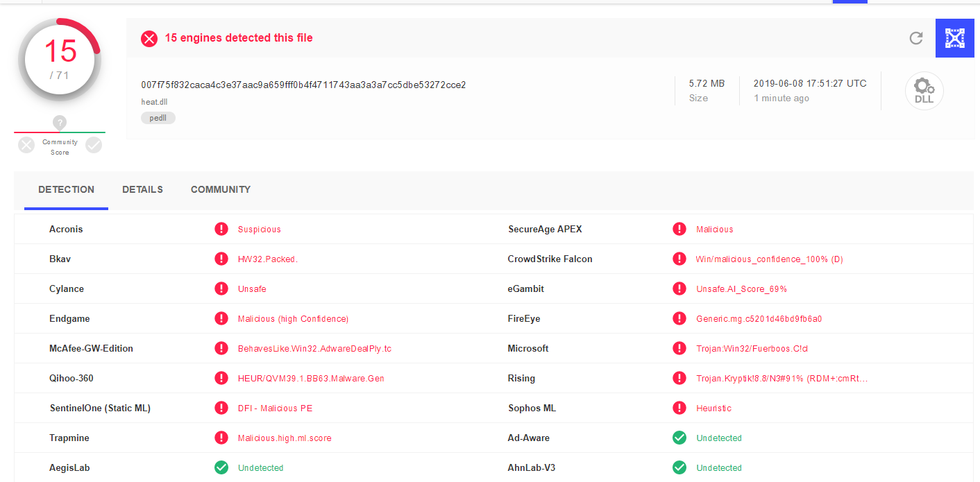Image resolution: width=980 pixels, height=482 pixels.
Task: Click 'Malicious.high.ml.score' Trapmine result
Action: 285,438
